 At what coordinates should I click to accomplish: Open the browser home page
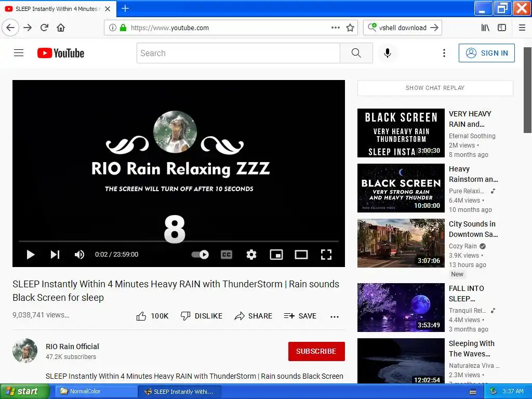coord(61,28)
